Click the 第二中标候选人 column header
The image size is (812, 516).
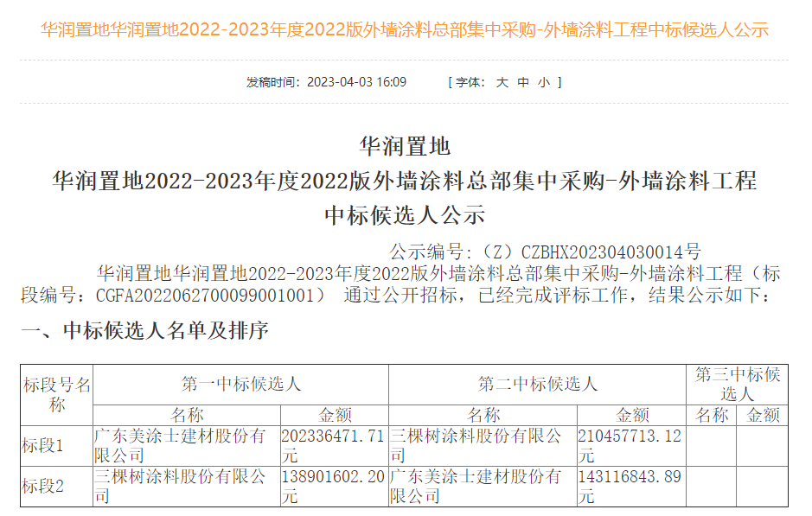pos(538,385)
